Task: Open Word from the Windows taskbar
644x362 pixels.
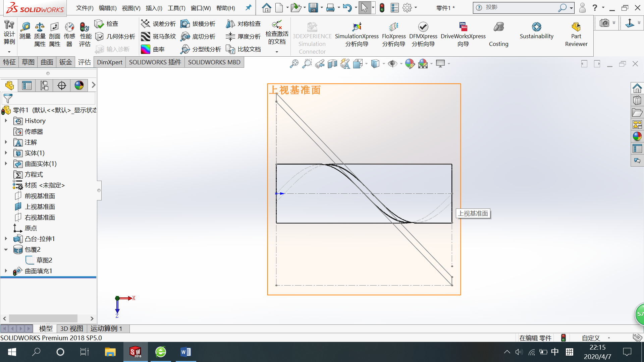Action: [185, 352]
